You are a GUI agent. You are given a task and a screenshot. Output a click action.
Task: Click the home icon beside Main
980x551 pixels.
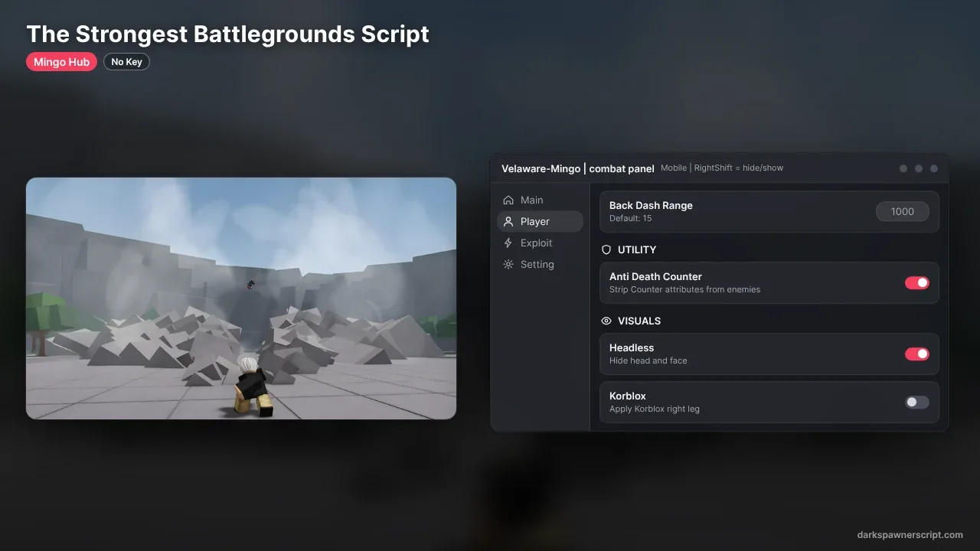pyautogui.click(x=508, y=200)
